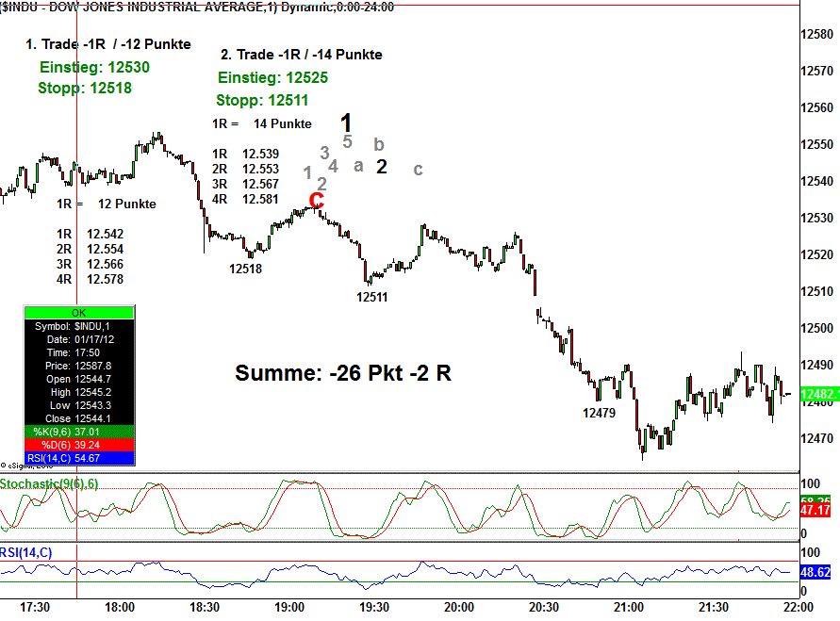Click the 12580 level on price axis

point(816,34)
